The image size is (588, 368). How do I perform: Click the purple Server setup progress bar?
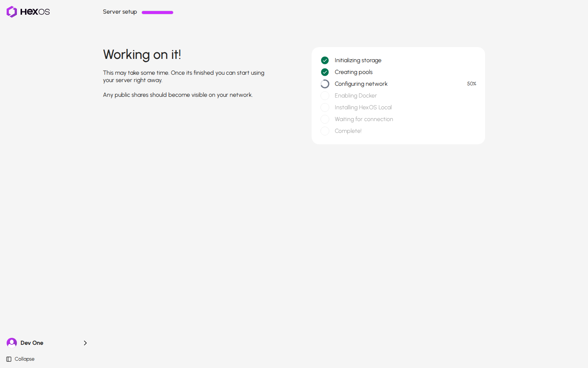[157, 13]
